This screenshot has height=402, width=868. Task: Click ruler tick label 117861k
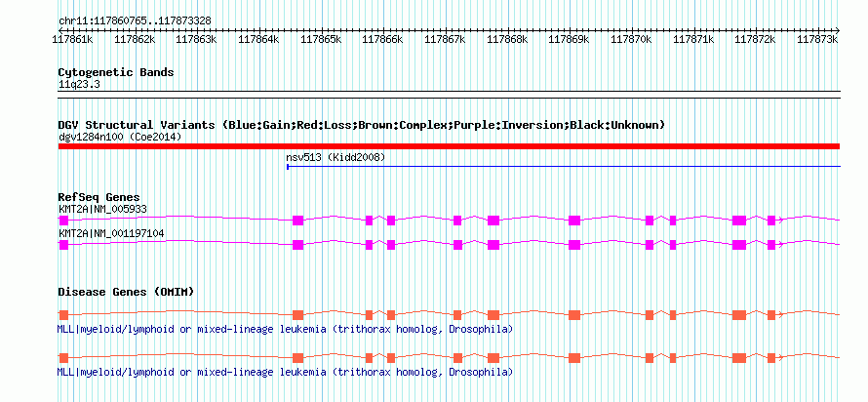pos(72,39)
